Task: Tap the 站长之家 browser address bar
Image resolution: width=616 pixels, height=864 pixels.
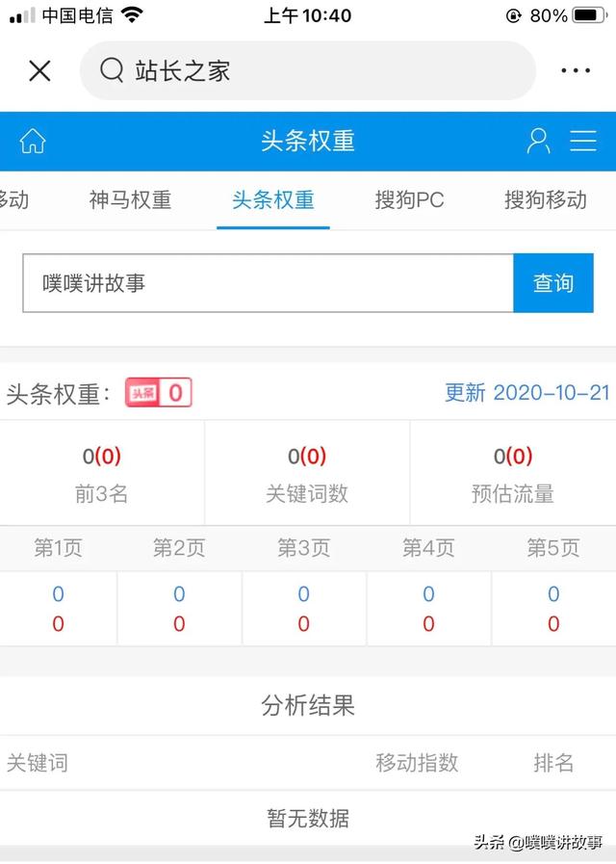Action: pyautogui.click(x=308, y=71)
